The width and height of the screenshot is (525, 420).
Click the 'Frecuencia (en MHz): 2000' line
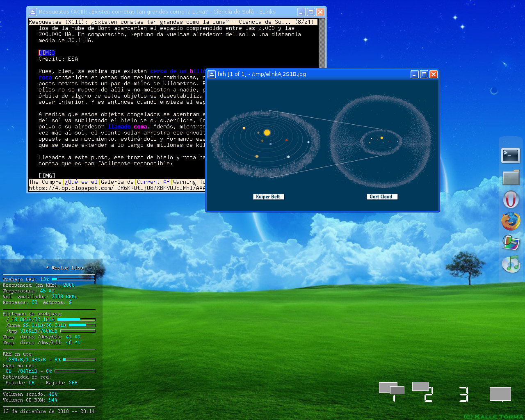pyautogui.click(x=39, y=285)
